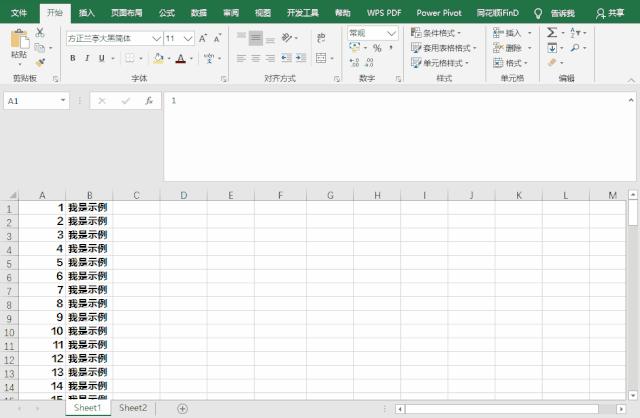Viewport: 640px width, 418px height.
Task: Add a new sheet with plus button
Action: coord(182,408)
